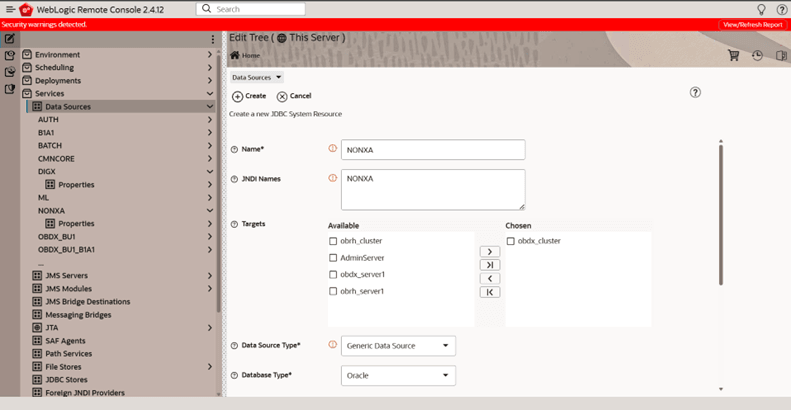Click the Cancel button
This screenshot has height=410, width=791.
point(294,96)
